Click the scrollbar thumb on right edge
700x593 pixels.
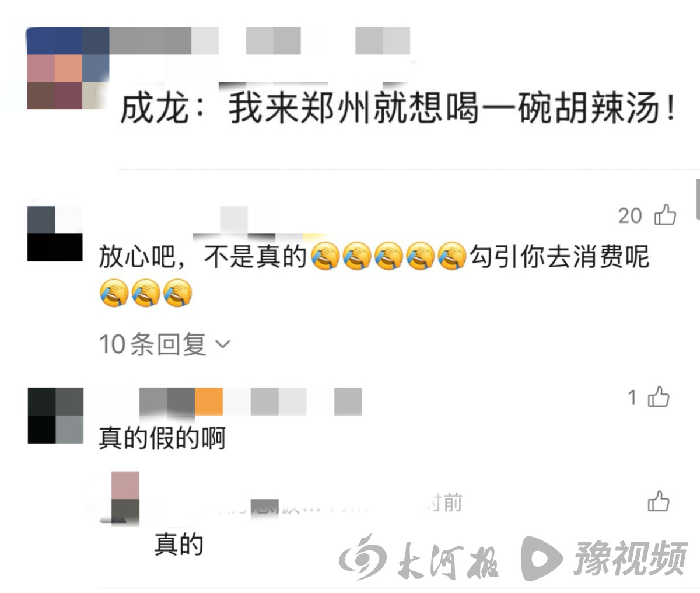(x=698, y=200)
